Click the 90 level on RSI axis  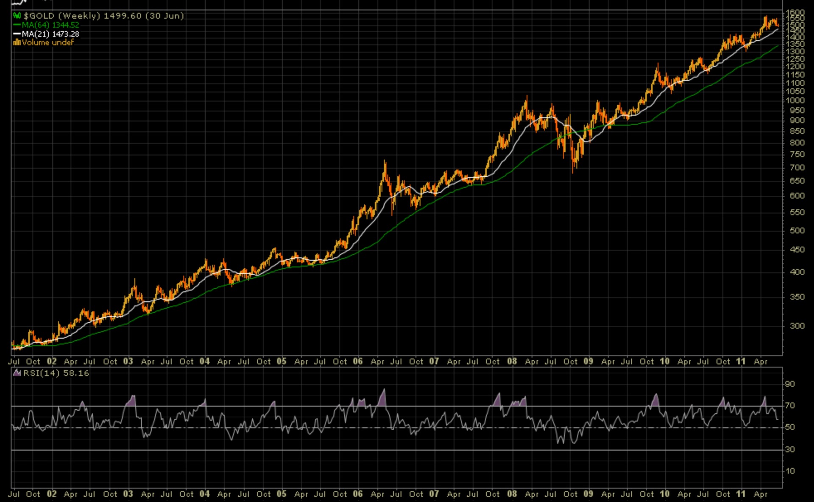[x=790, y=385]
